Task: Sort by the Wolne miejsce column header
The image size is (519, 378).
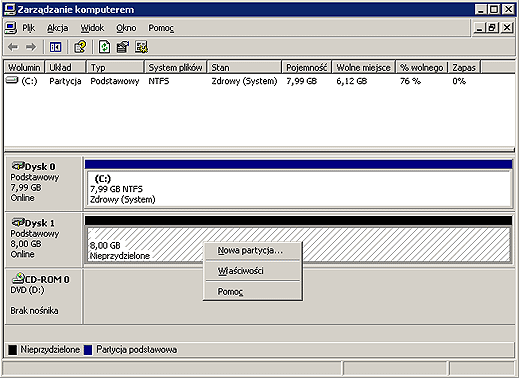Action: pyautogui.click(x=363, y=67)
